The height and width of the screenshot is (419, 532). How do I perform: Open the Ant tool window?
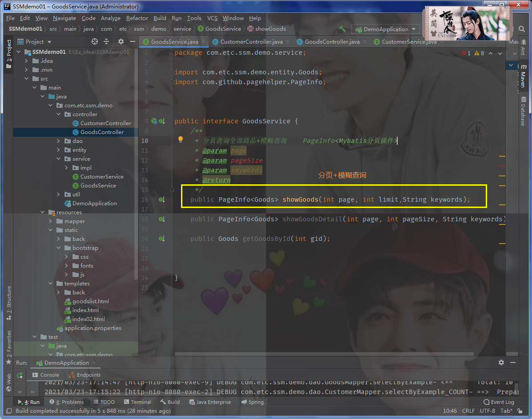tap(523, 47)
